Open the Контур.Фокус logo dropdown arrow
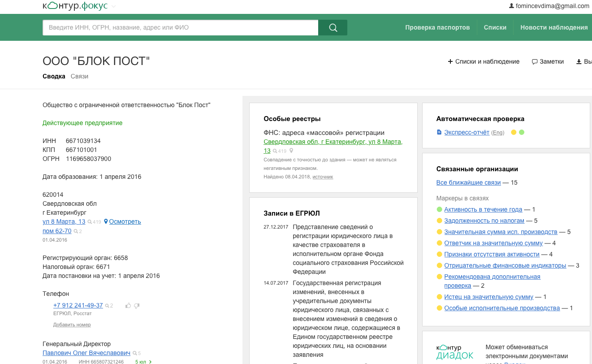 [113, 7]
